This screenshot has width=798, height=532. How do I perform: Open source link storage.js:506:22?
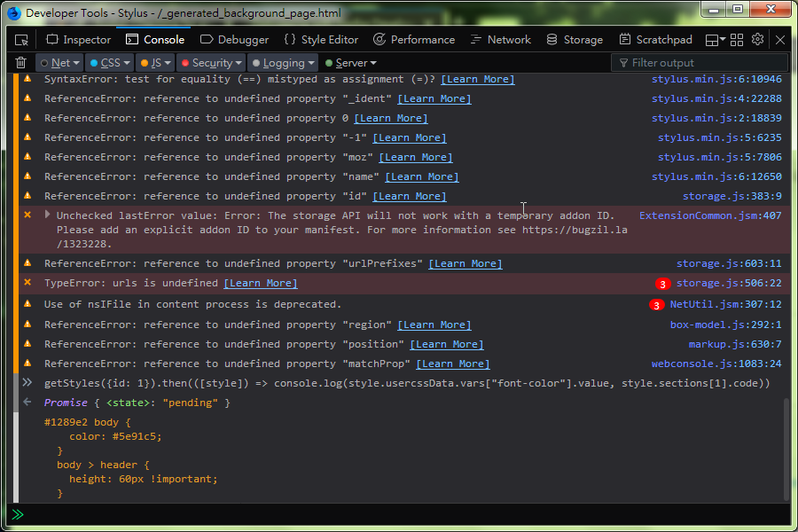pos(728,283)
